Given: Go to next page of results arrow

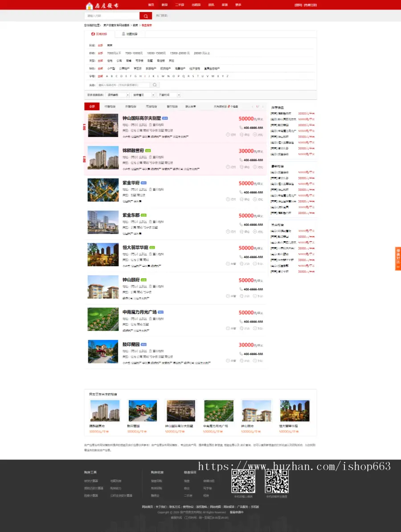Looking at the screenshot, I should coord(263,107).
